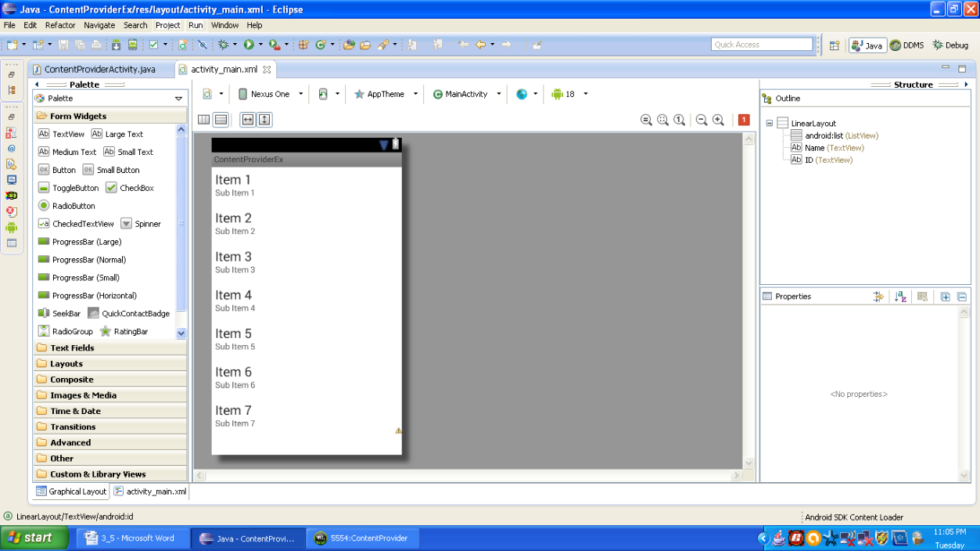Viewport: 980px width, 551px height.
Task: Click the Open Type toolbar icon
Action: point(349,45)
